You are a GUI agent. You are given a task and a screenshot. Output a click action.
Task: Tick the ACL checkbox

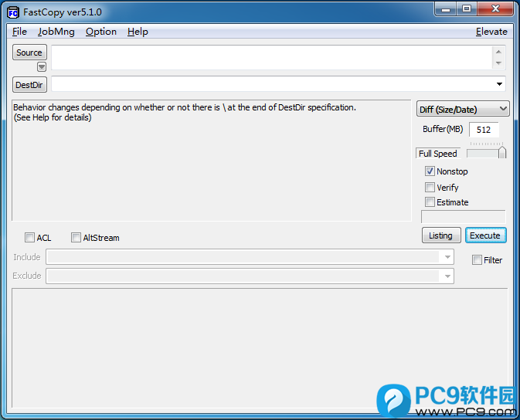29,237
